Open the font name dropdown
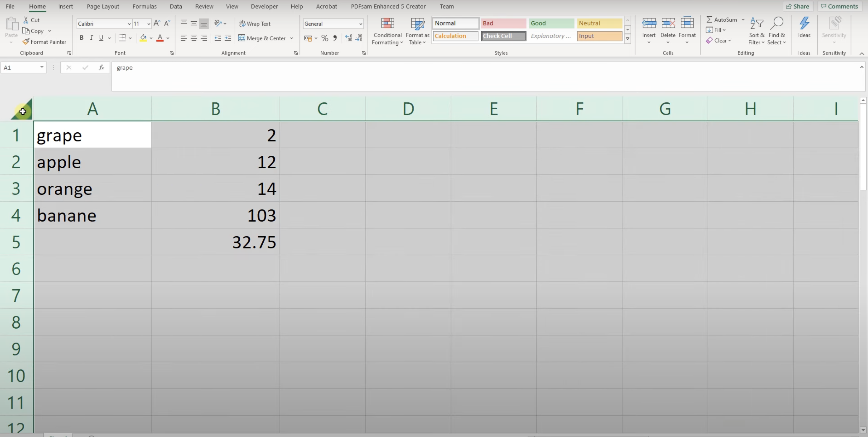868x437 pixels. (129, 24)
